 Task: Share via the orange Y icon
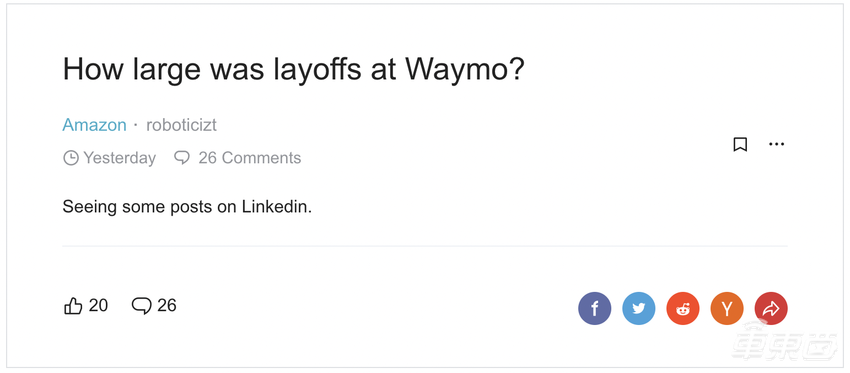[x=727, y=308]
